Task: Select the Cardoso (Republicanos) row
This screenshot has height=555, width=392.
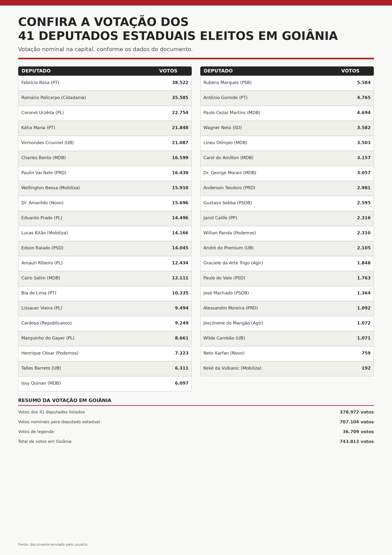Action: pyautogui.click(x=105, y=323)
